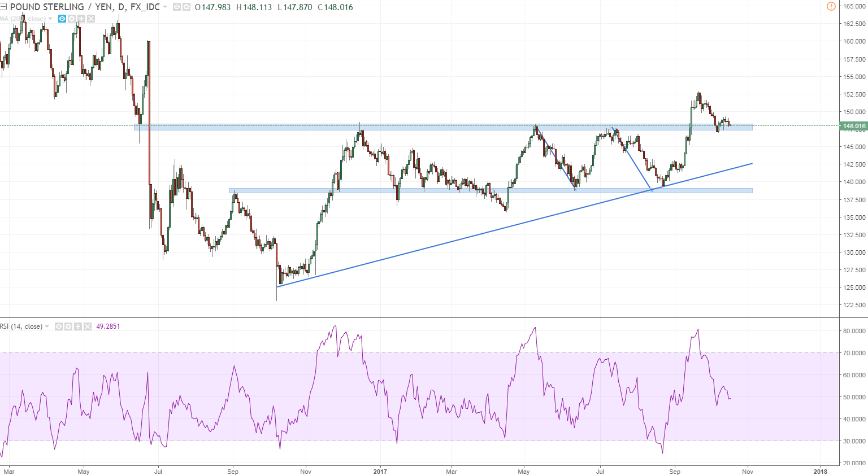Click the RSI value 49.2851
The width and height of the screenshot is (868, 475).
pos(108,326)
